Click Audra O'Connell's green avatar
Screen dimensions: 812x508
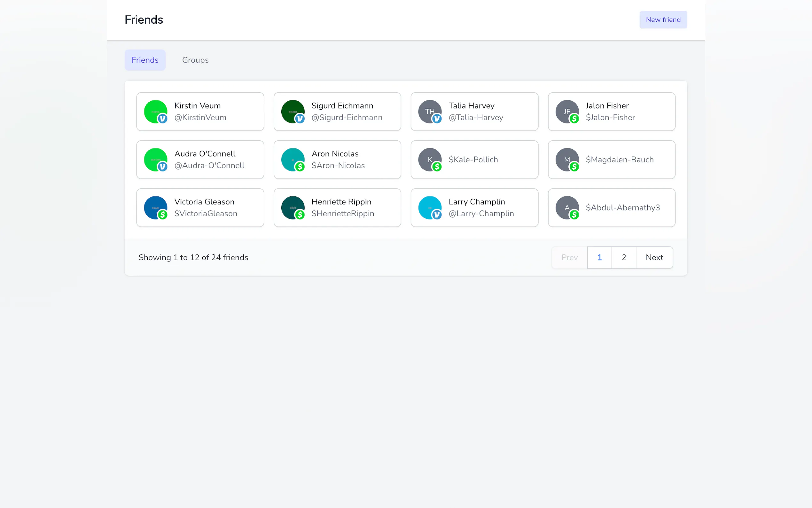[154, 158]
